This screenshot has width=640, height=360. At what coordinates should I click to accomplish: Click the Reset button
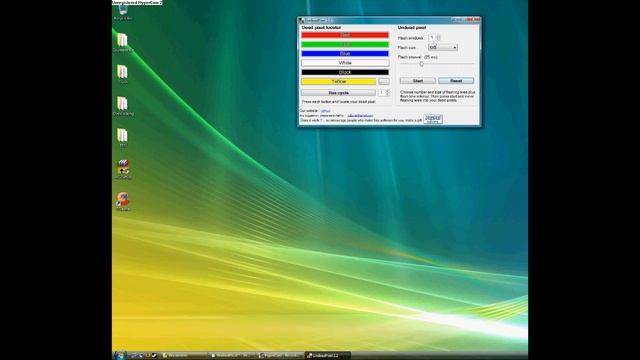tap(456, 81)
